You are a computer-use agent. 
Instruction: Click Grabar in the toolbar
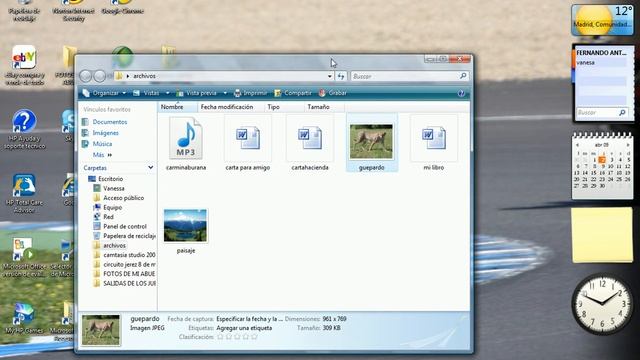coord(333,93)
